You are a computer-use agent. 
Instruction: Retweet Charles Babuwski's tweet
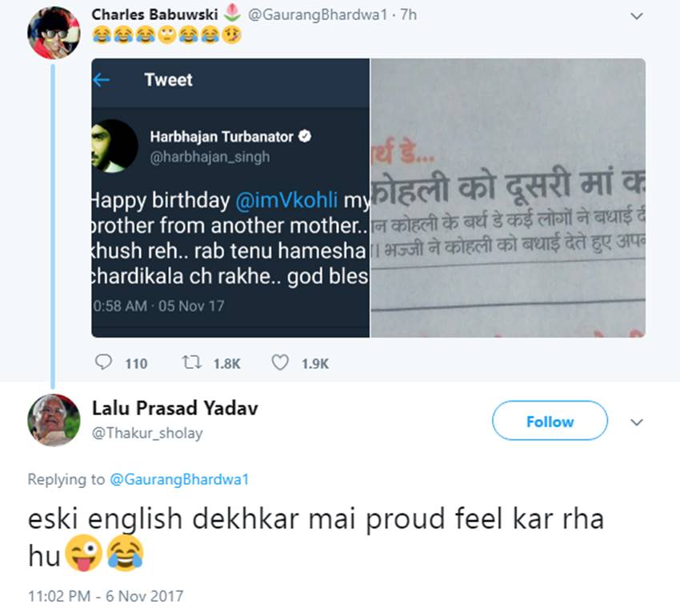click(x=191, y=362)
